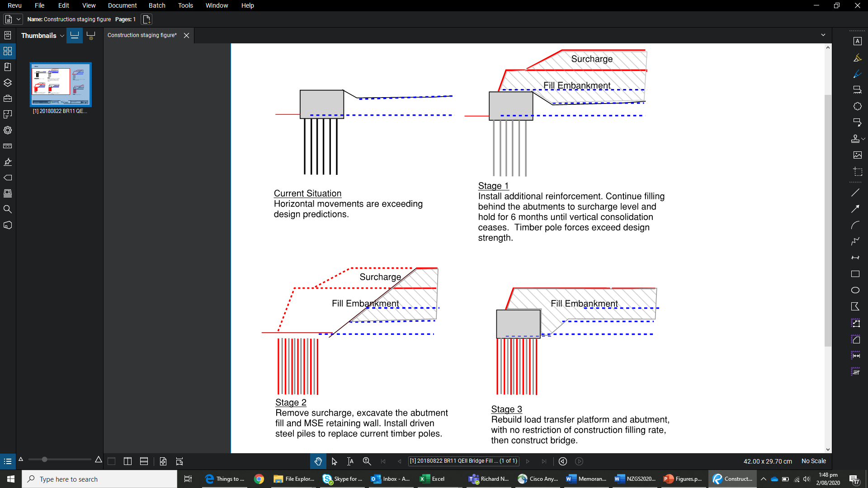Open the Document menu
The width and height of the screenshot is (868, 488).
click(122, 5)
